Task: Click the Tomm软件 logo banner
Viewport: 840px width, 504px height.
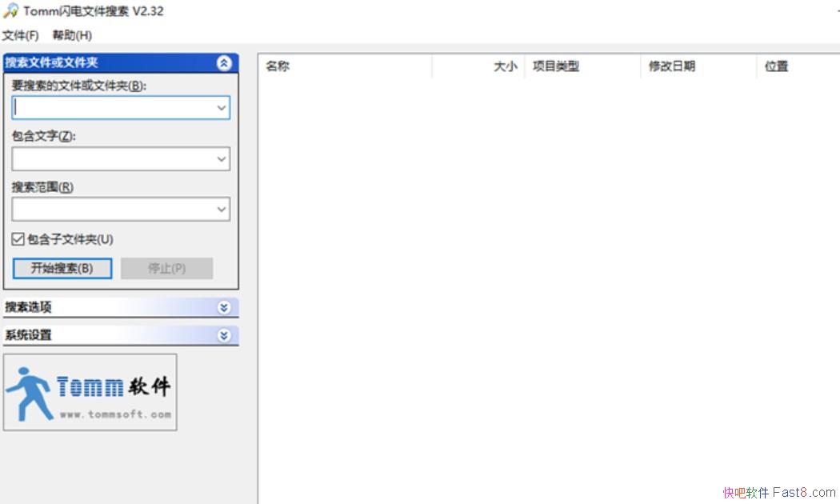Action: coord(90,392)
